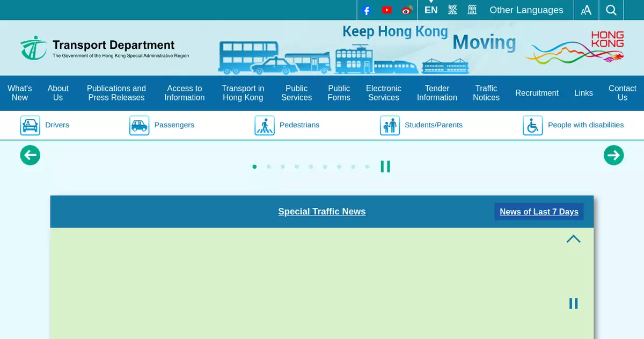Viewport: 644px width, 339px height.
Task: Open the YouTube icon link
Action: [386, 10]
